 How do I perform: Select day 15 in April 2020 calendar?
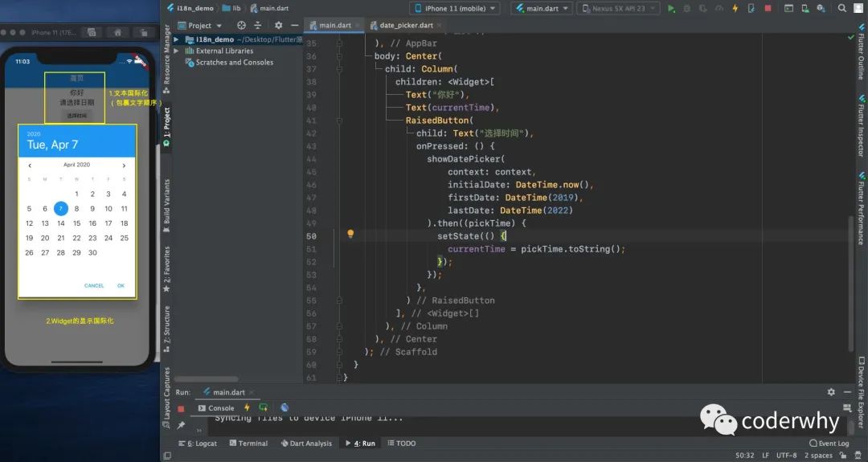tap(76, 223)
